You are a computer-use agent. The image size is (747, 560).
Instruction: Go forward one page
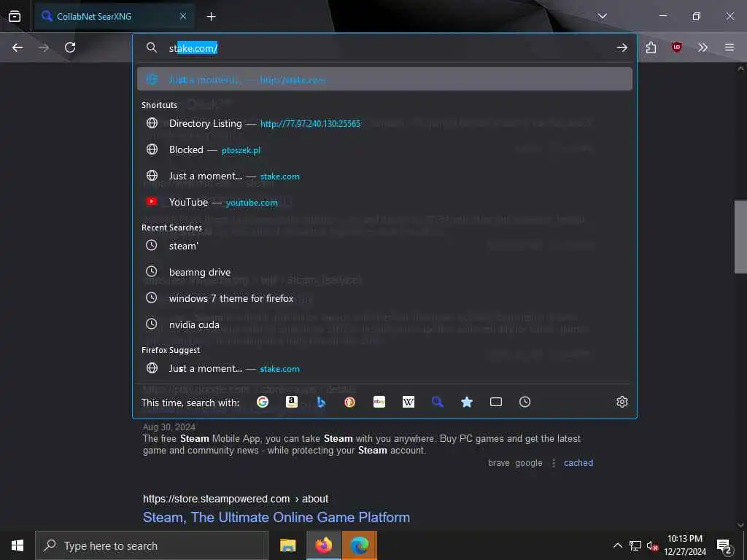coord(44,47)
